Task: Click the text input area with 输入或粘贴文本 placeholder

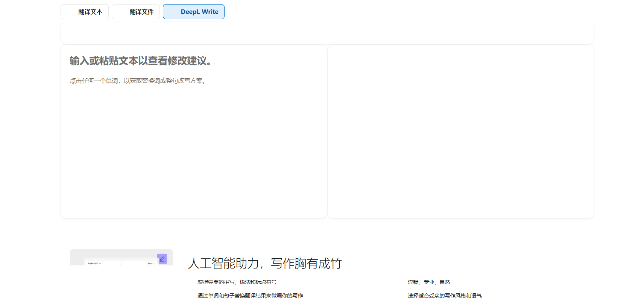Action: [x=194, y=132]
